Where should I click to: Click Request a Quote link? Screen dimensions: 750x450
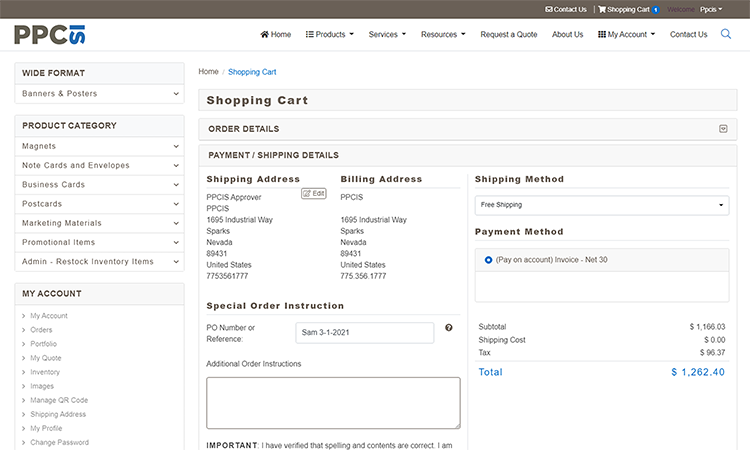(x=508, y=34)
